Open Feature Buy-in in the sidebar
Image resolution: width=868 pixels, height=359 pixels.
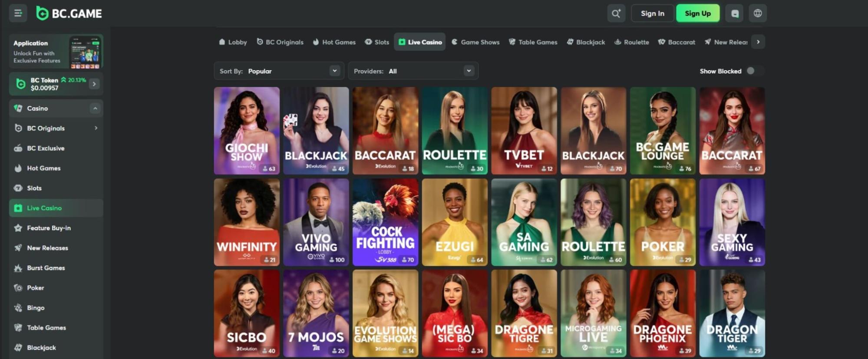pyautogui.click(x=56, y=228)
